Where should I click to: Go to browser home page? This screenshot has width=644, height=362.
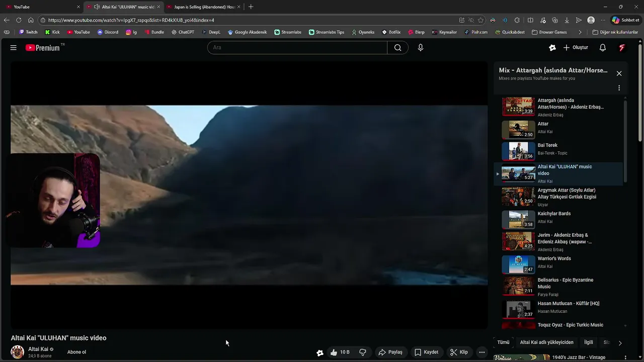[x=31, y=20]
